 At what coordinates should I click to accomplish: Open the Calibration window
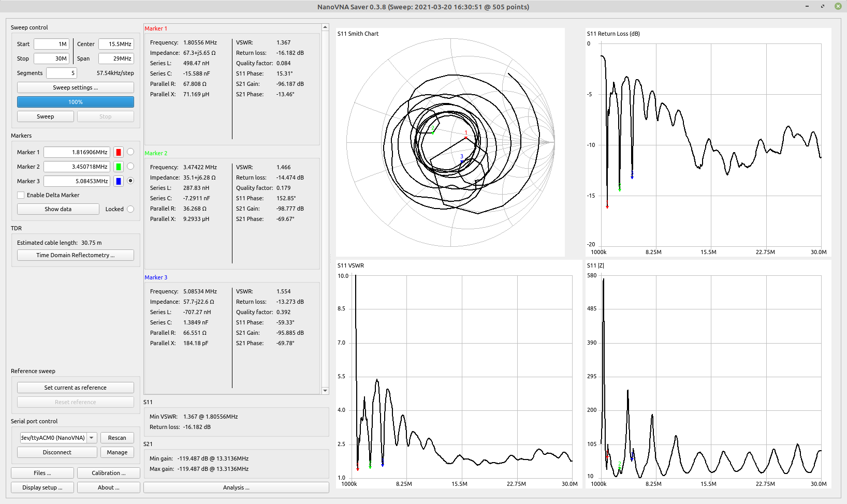108,473
